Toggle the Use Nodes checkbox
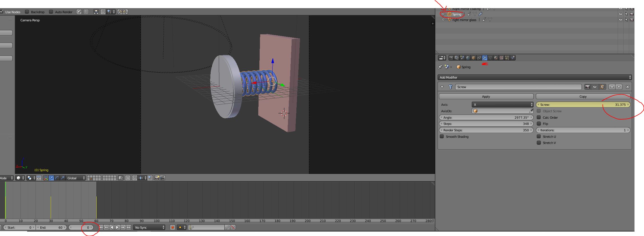 (2, 12)
